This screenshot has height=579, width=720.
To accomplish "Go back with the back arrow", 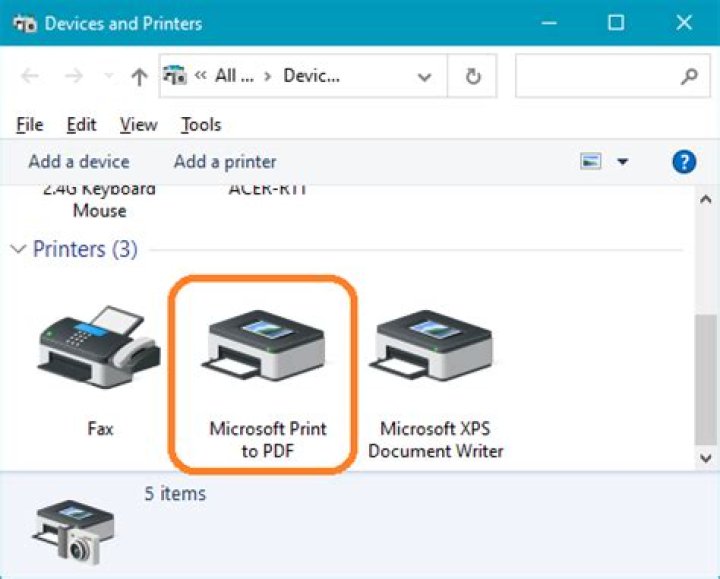I will (x=30, y=76).
